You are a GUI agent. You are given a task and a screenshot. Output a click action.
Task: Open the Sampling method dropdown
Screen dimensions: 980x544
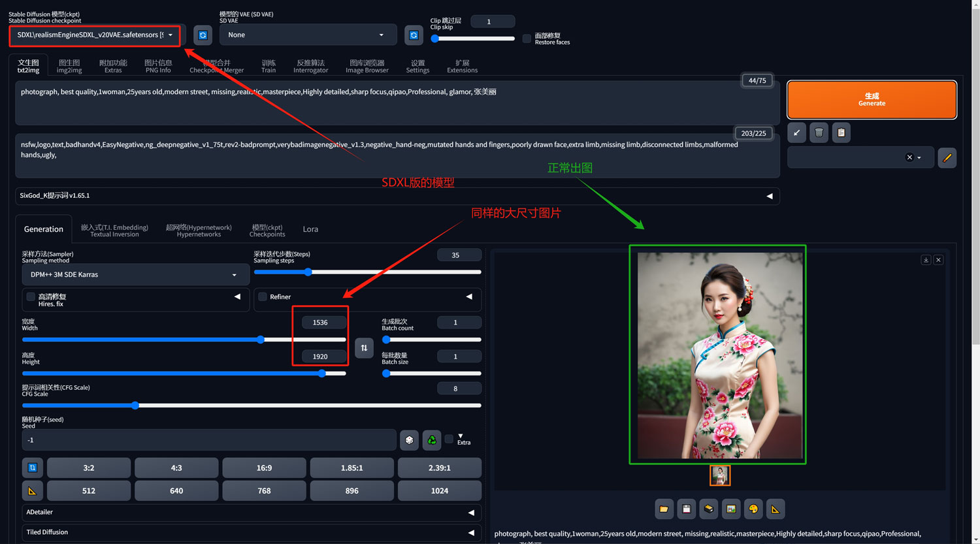click(x=135, y=275)
